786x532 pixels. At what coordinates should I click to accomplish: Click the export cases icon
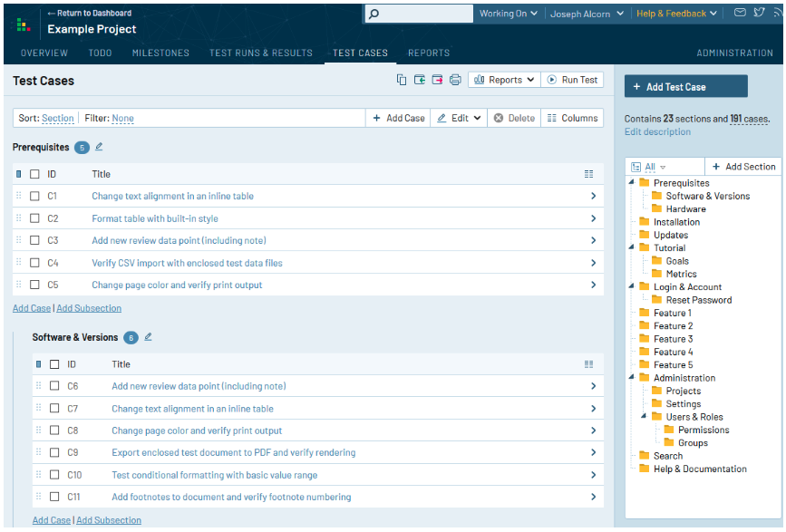coord(437,80)
